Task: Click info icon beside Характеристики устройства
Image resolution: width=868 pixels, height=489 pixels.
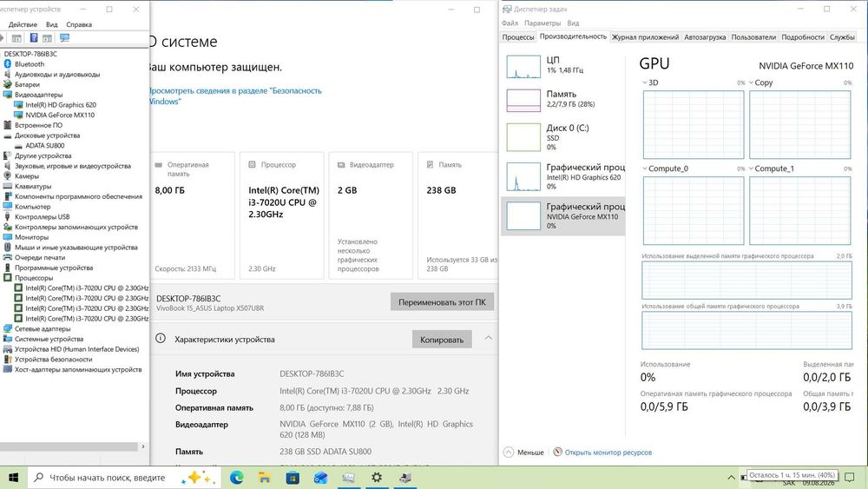Action: coord(161,339)
